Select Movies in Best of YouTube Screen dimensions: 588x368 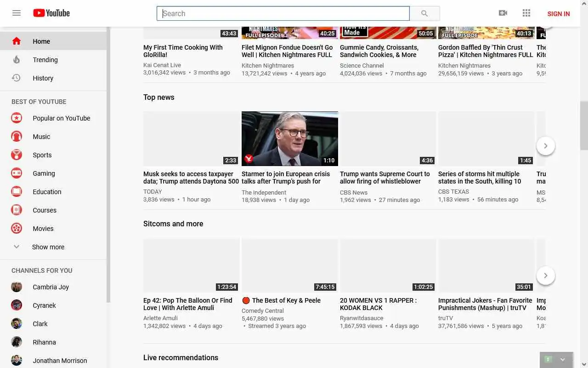[x=53, y=229]
